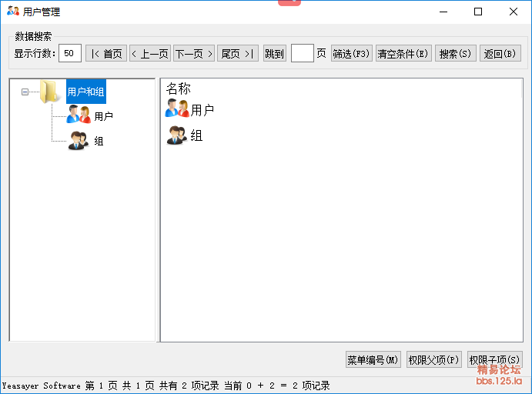The image size is (532, 394).
Task: Select the 用户和组 tree item
Action: pyautogui.click(x=85, y=92)
